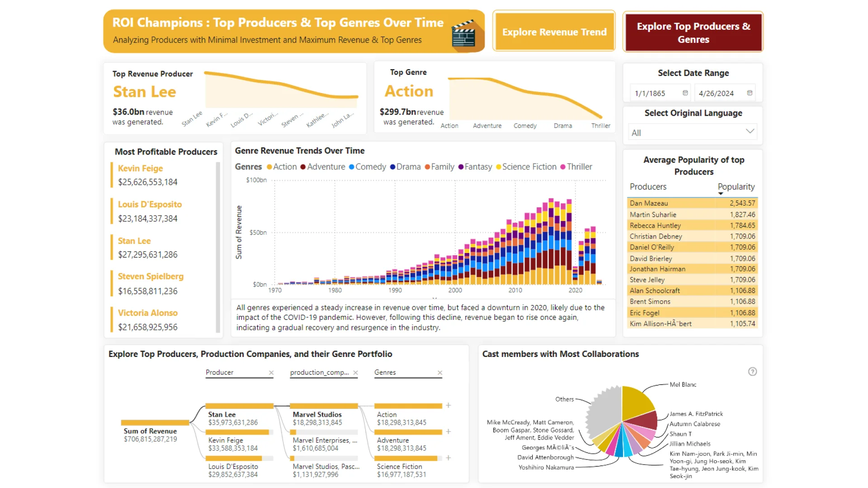Expand the Adventure node with plus icon
Image resolution: width=868 pixels, height=488 pixels.
(448, 432)
